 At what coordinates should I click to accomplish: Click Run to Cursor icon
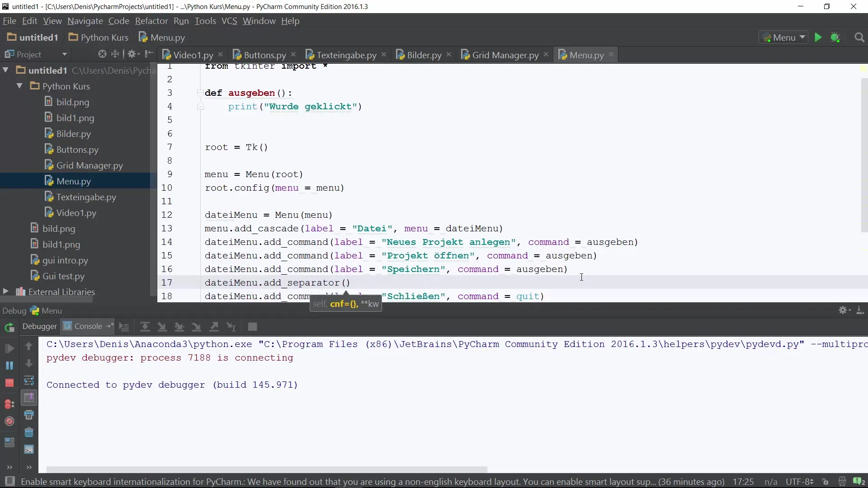(x=231, y=327)
